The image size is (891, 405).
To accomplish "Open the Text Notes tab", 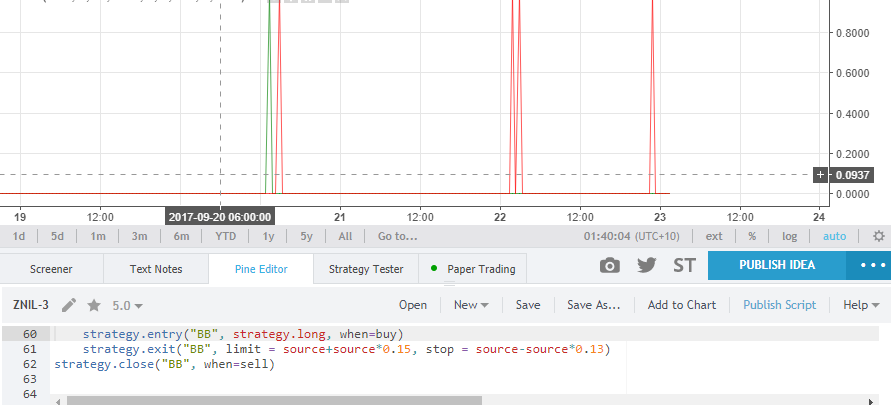I will [156, 269].
